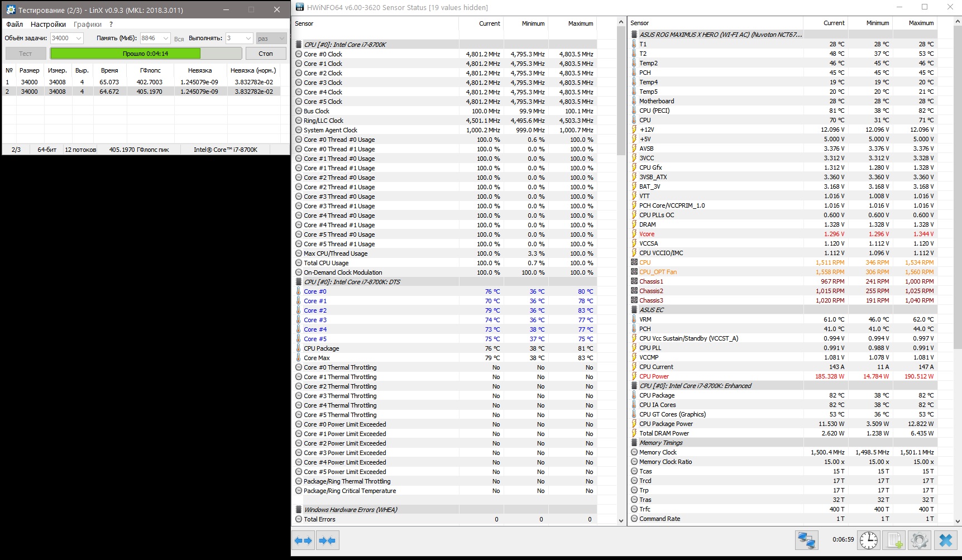Click chip icon beside Memory Timings header

634,443
